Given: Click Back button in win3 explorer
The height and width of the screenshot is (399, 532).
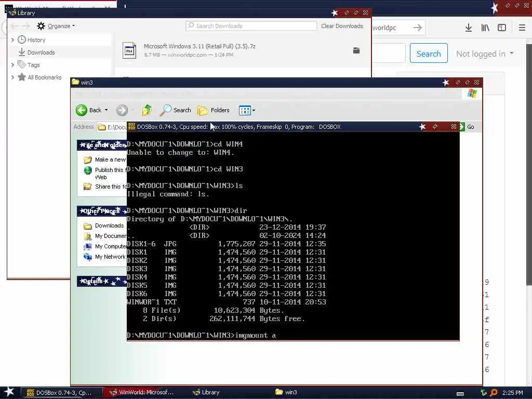Looking at the screenshot, I should (88, 110).
